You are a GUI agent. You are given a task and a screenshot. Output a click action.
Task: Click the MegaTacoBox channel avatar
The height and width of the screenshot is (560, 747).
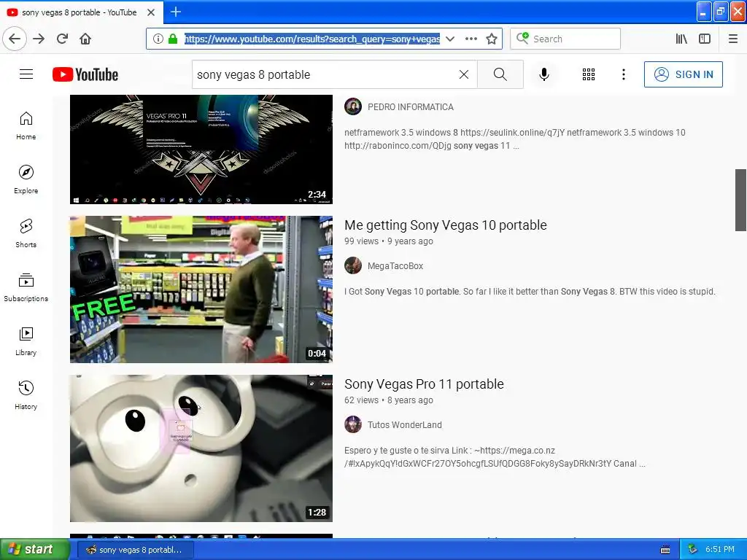(x=353, y=265)
